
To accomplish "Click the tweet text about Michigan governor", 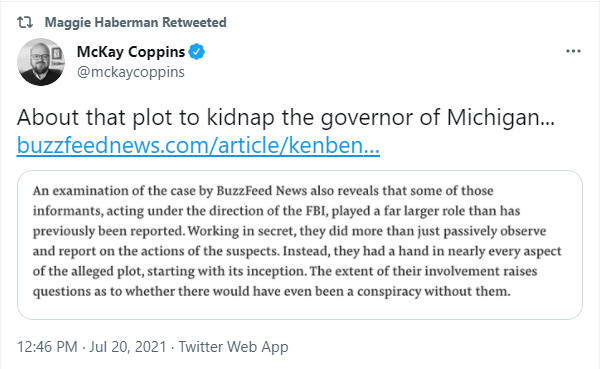I will coord(286,117).
